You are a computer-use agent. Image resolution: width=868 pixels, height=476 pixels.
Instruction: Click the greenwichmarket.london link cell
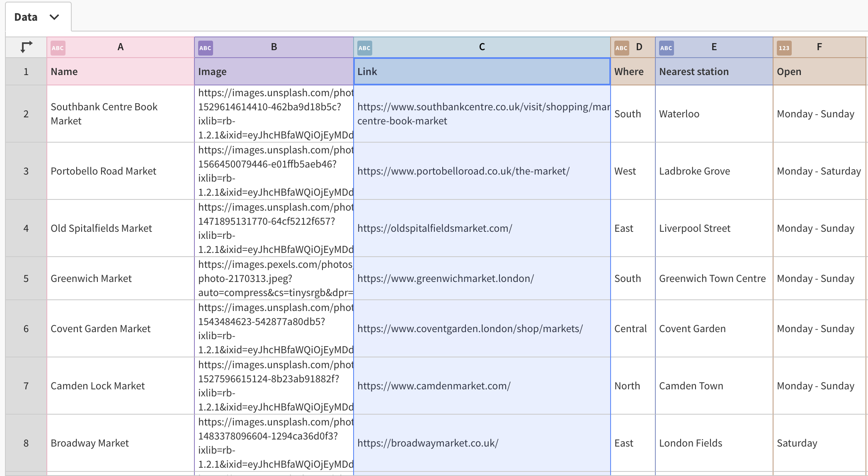(x=482, y=279)
